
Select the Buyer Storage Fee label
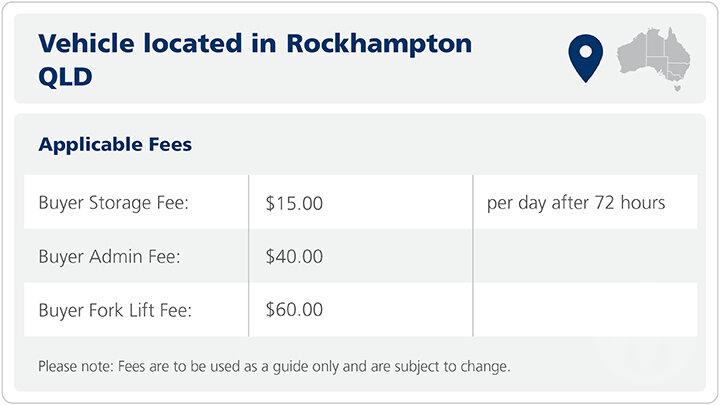click(113, 203)
